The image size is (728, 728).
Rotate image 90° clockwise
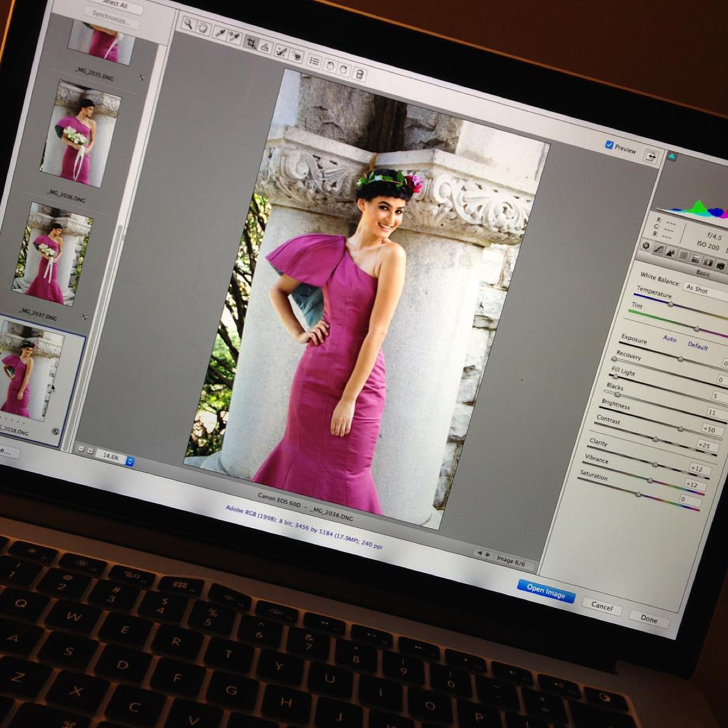pyautogui.click(x=344, y=70)
